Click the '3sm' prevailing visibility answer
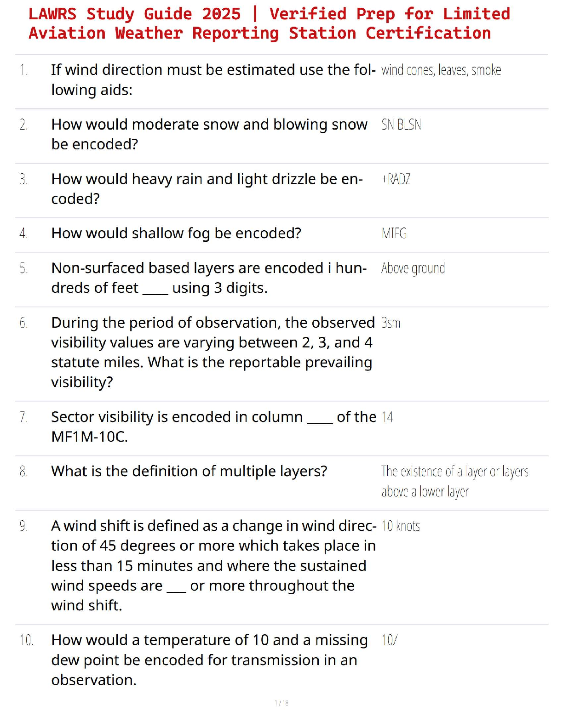563x728 pixels. 391,323
